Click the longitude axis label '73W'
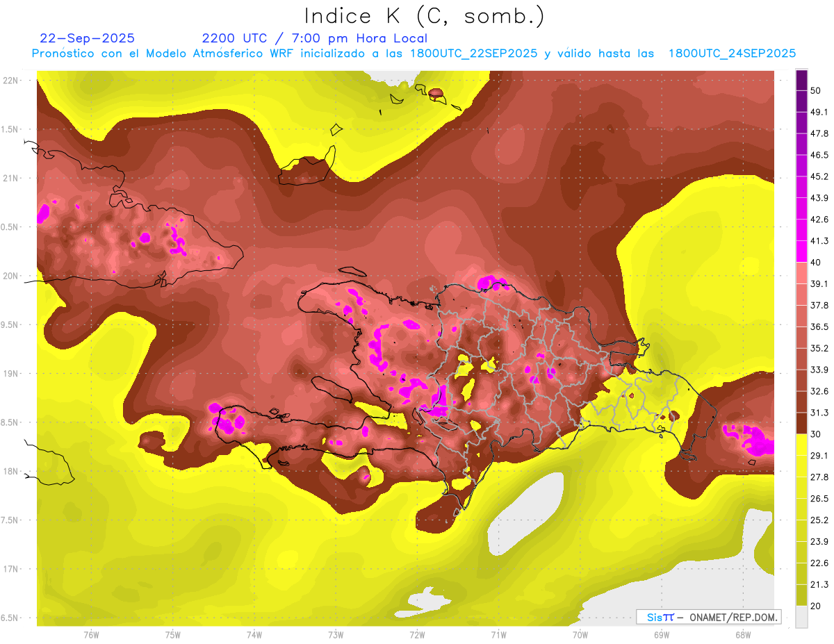The image size is (834, 644). [336, 635]
